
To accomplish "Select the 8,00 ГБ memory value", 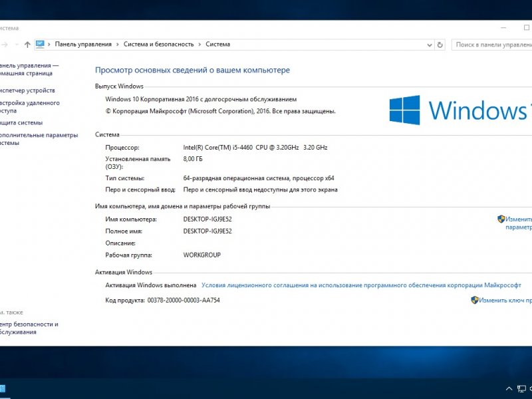I will [193, 158].
